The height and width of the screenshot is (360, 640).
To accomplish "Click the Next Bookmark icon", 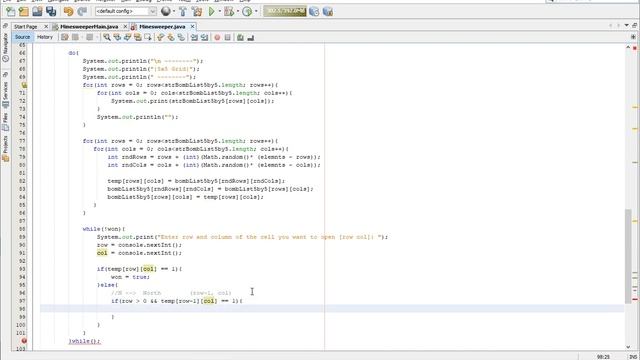I will pos(171,38).
